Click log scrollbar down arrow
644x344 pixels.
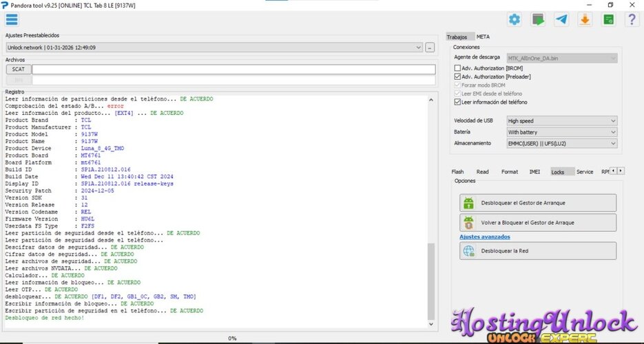pos(431,324)
